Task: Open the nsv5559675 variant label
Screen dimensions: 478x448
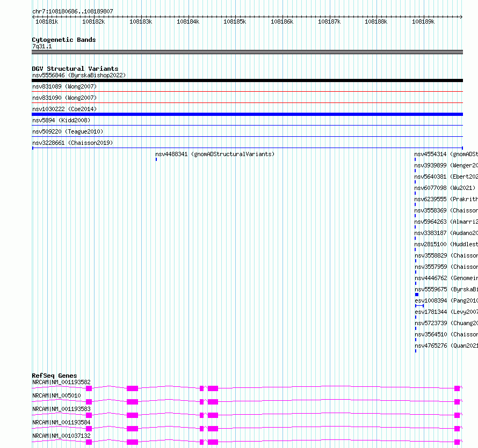Action: tap(446, 289)
